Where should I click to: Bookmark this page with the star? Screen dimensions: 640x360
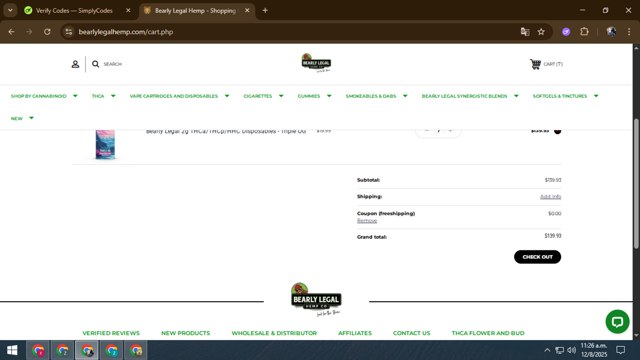(x=541, y=32)
